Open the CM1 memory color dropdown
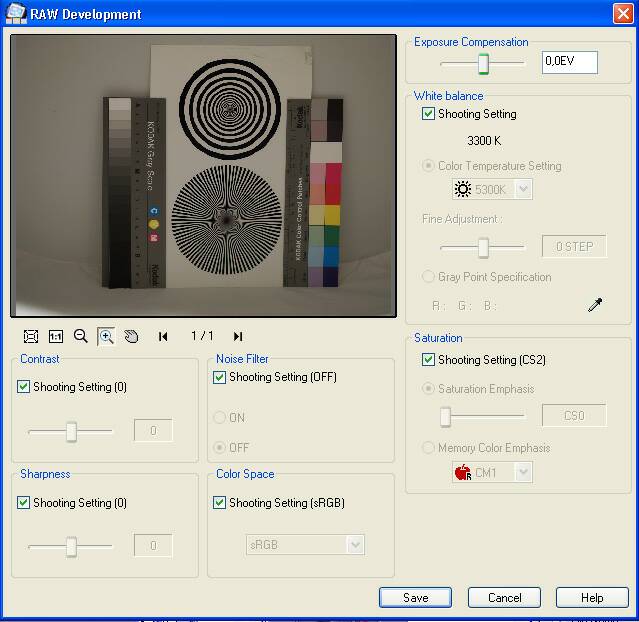Image resolution: width=639 pixels, height=622 pixels. [x=523, y=472]
